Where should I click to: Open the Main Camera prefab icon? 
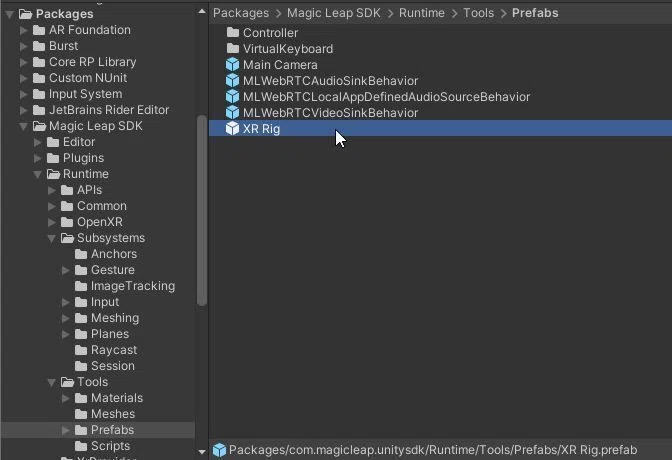232,65
